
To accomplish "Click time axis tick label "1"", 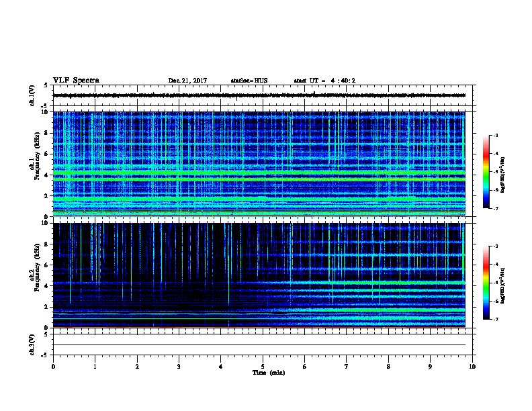I will (x=95, y=367).
